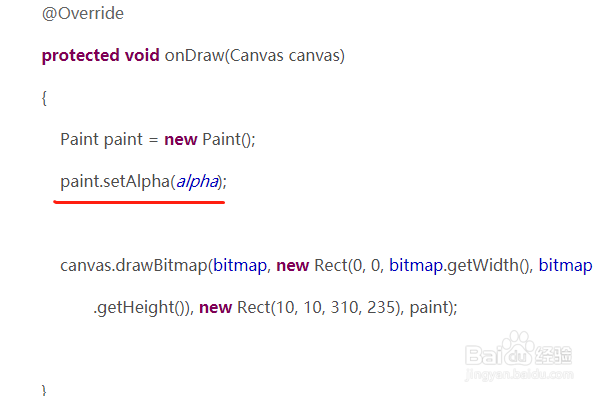Click the onDraw method name
Image resolution: width=607 pixels, height=396 pixels.
point(195,56)
